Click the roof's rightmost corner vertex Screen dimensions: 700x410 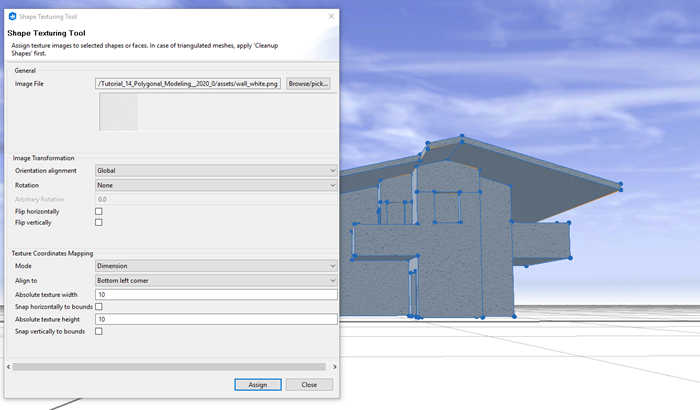[x=620, y=185]
